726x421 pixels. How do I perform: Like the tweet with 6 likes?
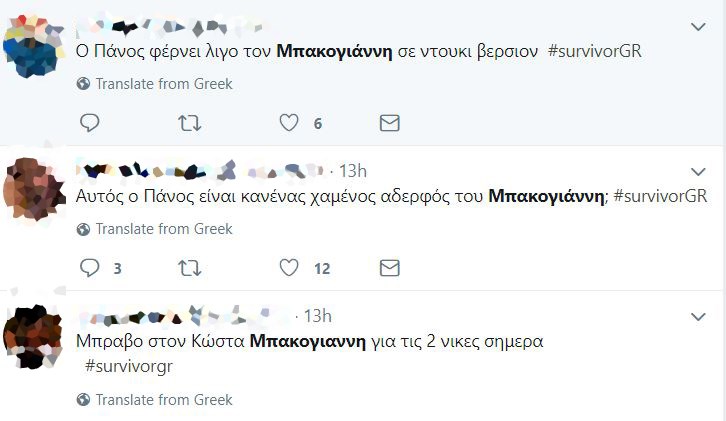289,123
